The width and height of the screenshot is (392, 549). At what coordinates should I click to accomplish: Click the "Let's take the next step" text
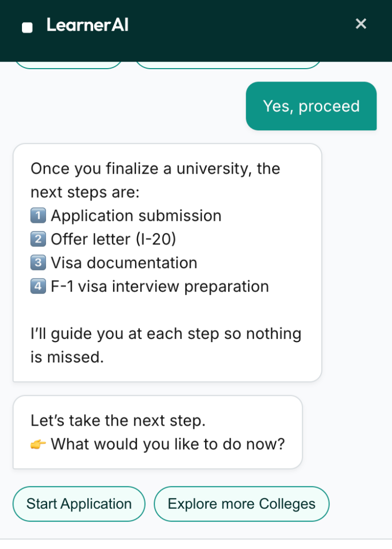point(118,421)
